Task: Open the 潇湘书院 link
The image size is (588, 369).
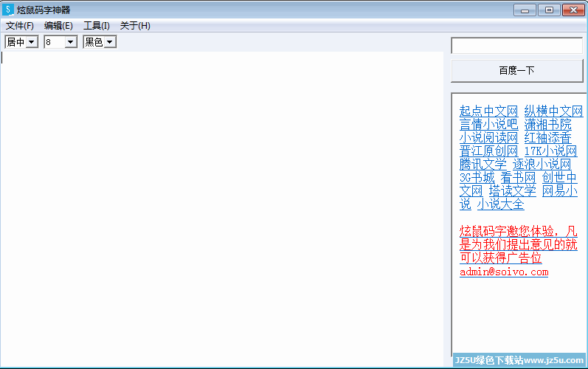Action: click(548, 124)
